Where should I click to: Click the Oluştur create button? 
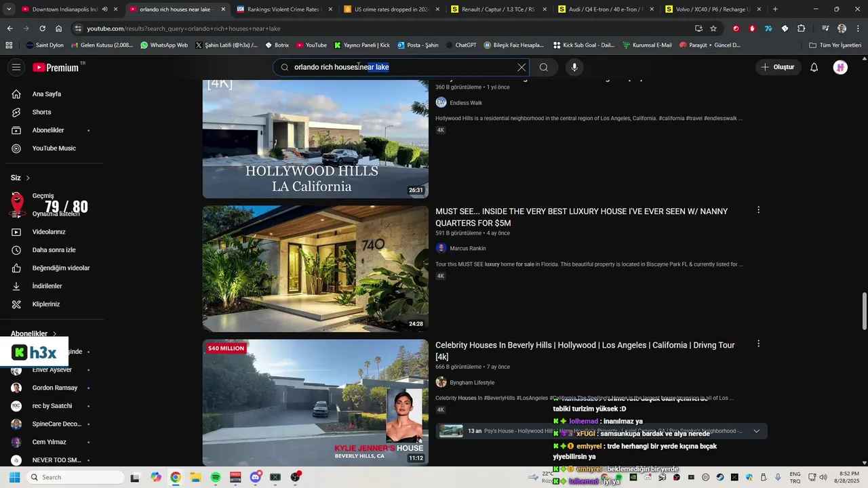[x=778, y=67]
